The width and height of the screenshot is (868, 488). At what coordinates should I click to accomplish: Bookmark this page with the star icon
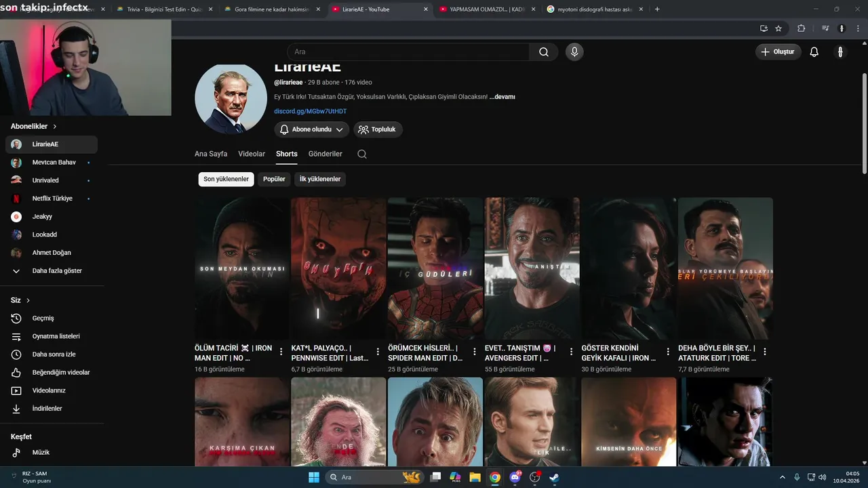[778, 28]
